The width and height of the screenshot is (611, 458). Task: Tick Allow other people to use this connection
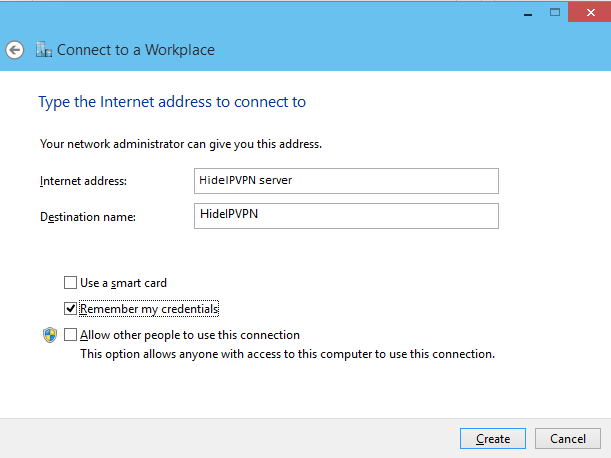tap(70, 334)
